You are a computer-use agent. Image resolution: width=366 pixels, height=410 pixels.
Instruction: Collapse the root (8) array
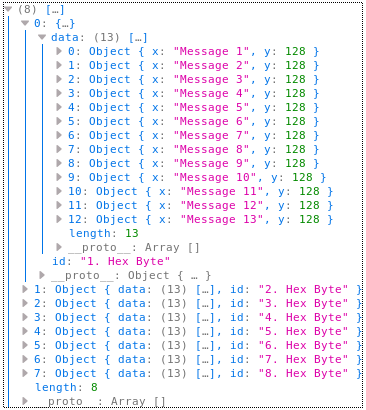(8, 9)
